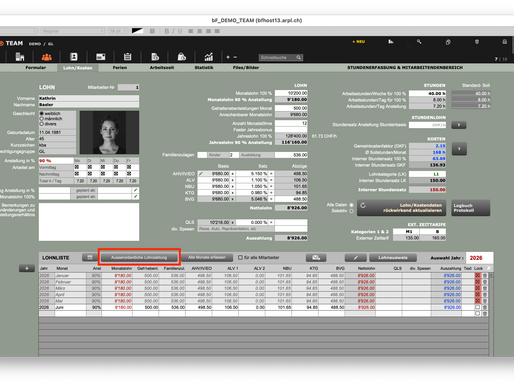The width and height of the screenshot is (514, 386).
Task: Click the Monatslohn 100 % value field
Action: (291, 93)
